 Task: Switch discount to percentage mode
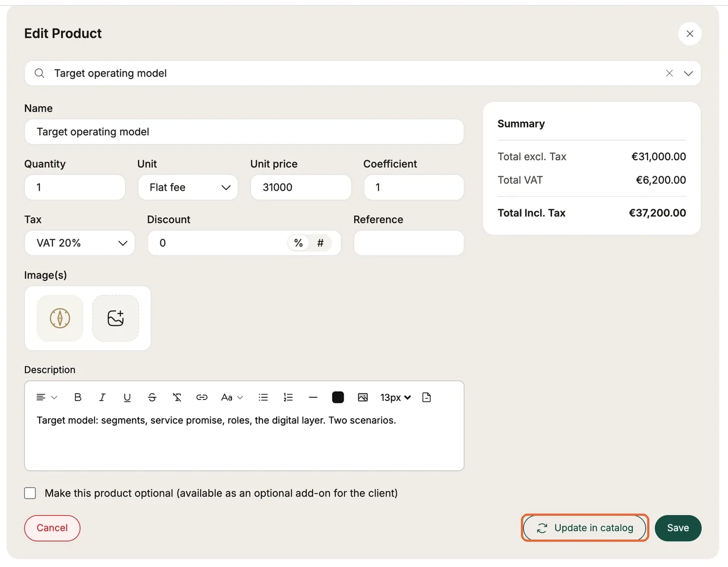pyautogui.click(x=298, y=243)
